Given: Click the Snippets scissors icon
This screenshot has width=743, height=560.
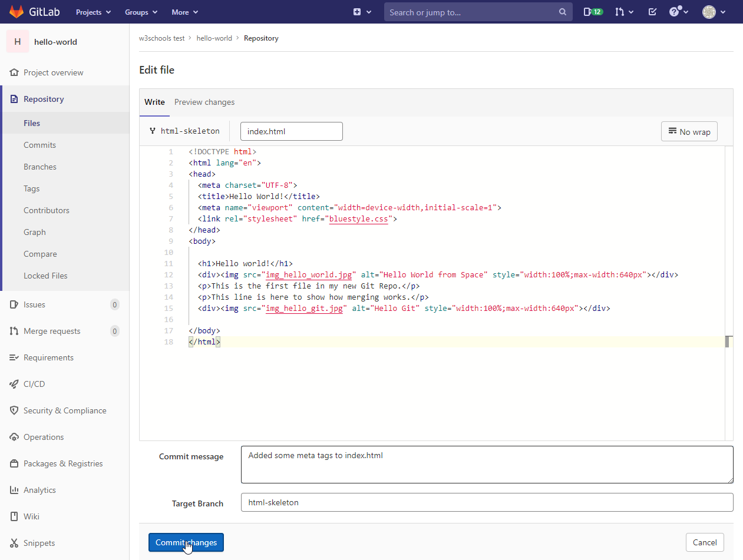Looking at the screenshot, I should (x=14, y=543).
